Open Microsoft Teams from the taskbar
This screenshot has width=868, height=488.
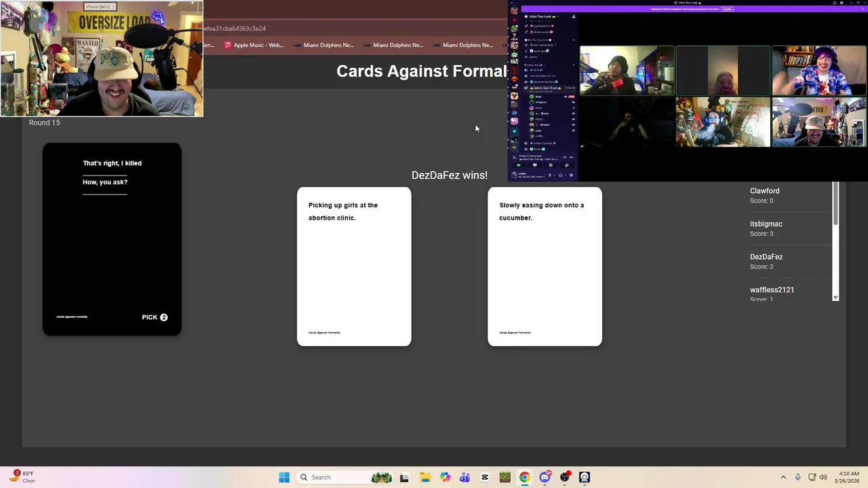coord(465,477)
